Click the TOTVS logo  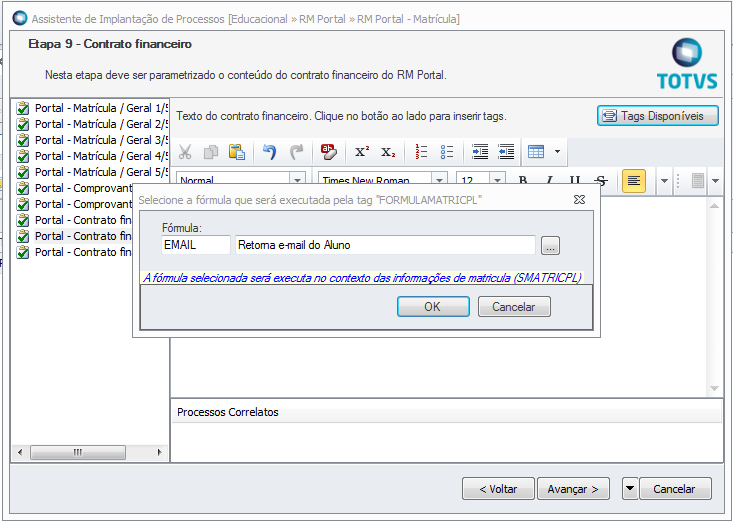pos(687,64)
